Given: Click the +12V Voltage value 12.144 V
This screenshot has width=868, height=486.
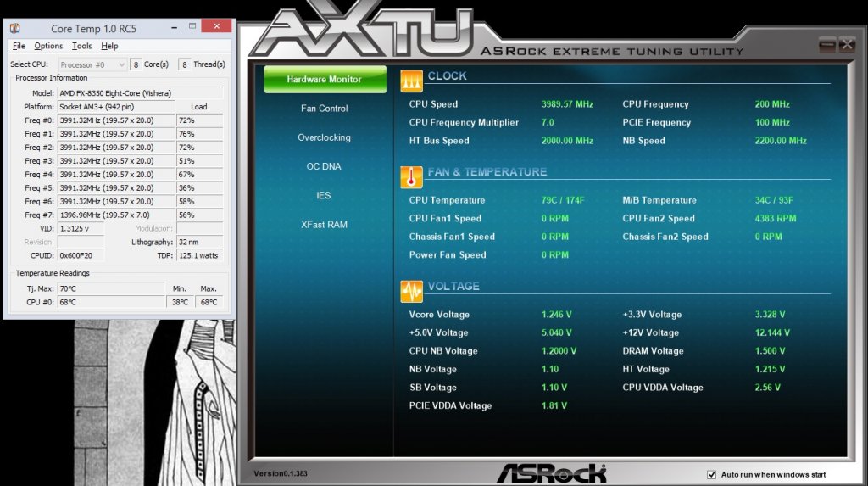Looking at the screenshot, I should [x=772, y=332].
